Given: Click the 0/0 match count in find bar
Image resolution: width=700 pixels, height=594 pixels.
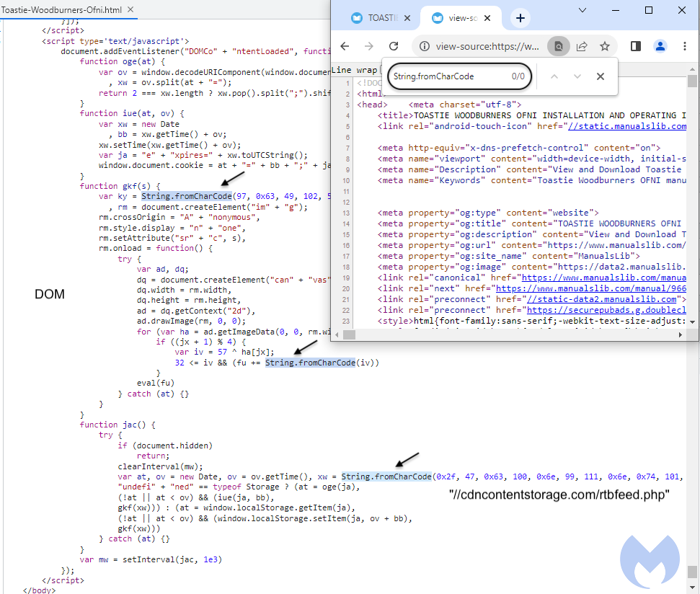Looking at the screenshot, I should (518, 76).
